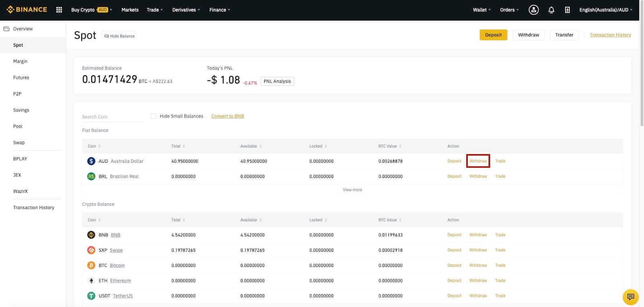Click the Binance logo
The height and width of the screenshot is (307, 644).
pyautogui.click(x=27, y=10)
